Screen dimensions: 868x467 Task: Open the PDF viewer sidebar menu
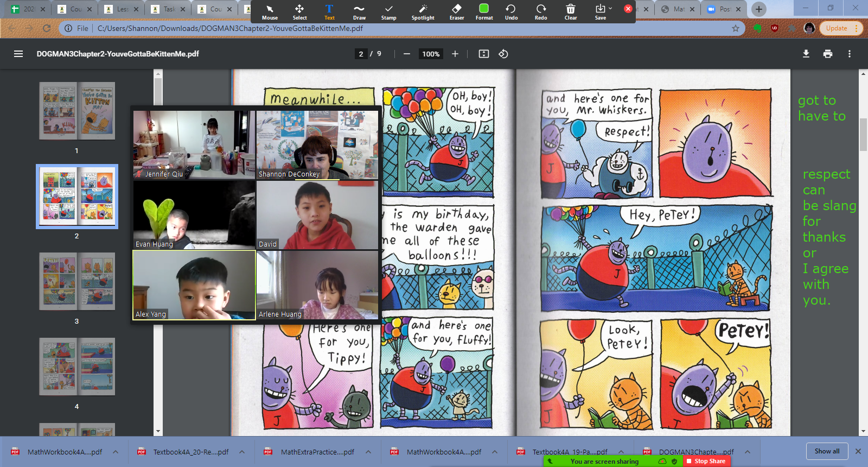(x=18, y=54)
